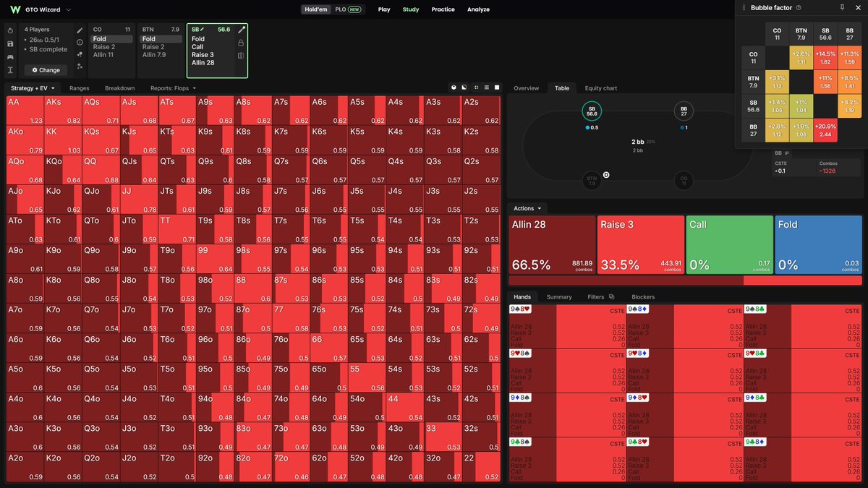Click the lock icon in SB card

coord(241,43)
